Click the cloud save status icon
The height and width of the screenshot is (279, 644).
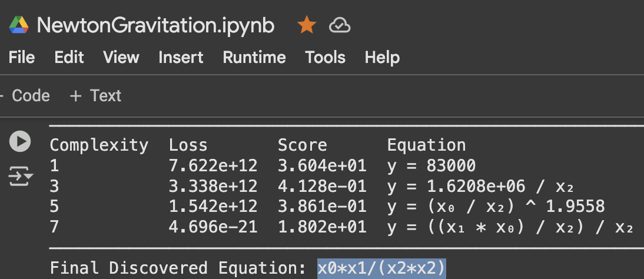pos(340,25)
